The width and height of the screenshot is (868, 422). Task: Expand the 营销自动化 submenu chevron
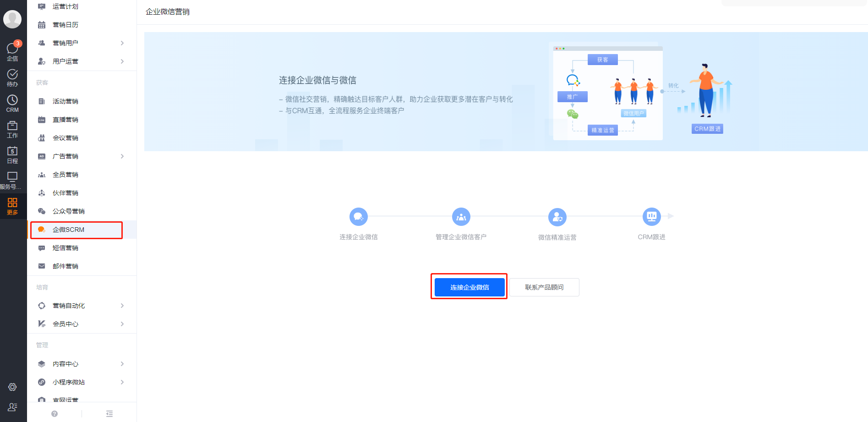tap(122, 306)
